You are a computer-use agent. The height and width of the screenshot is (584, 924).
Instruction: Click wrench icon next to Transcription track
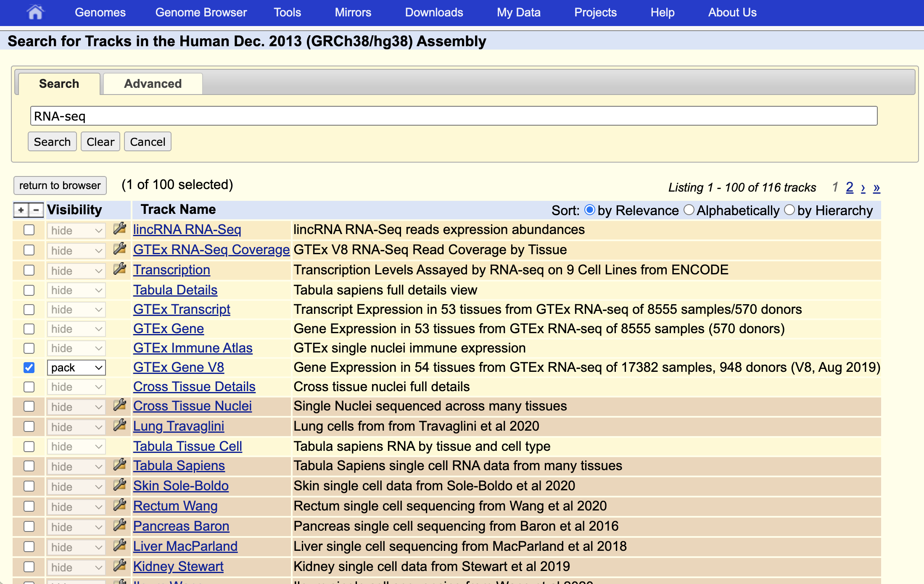point(120,269)
